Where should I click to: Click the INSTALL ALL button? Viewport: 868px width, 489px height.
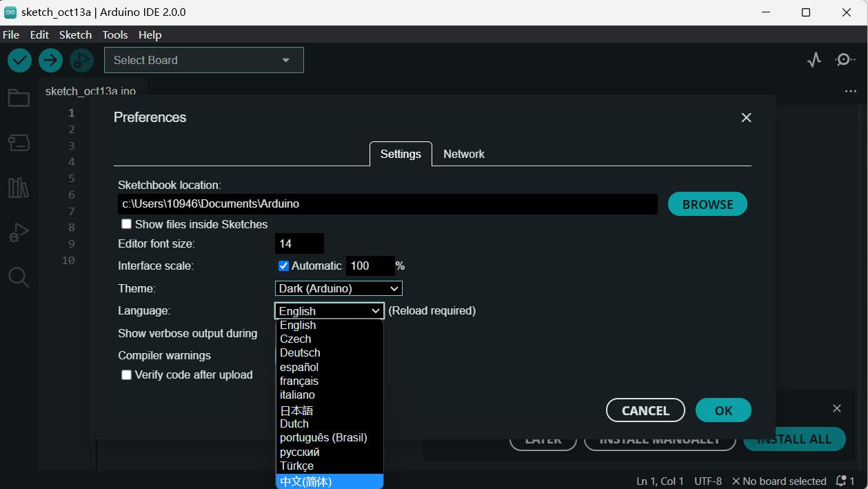click(794, 439)
